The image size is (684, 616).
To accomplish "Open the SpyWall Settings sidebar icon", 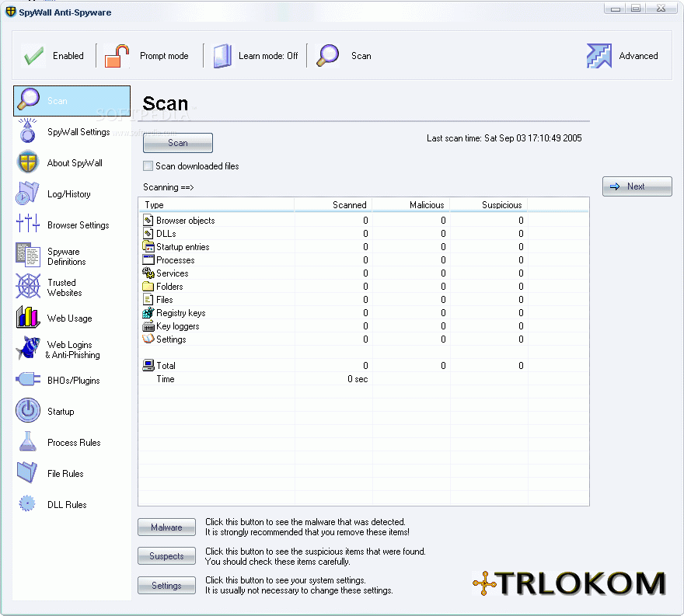I will click(27, 131).
